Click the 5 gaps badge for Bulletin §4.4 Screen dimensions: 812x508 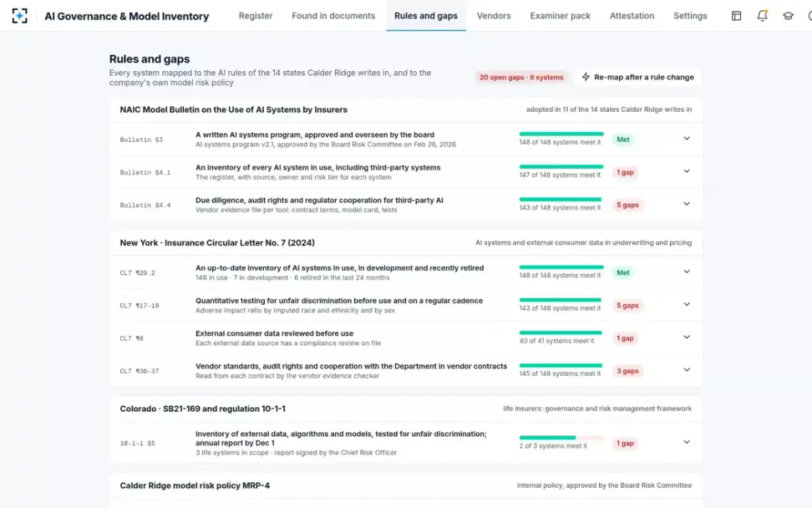click(x=628, y=205)
